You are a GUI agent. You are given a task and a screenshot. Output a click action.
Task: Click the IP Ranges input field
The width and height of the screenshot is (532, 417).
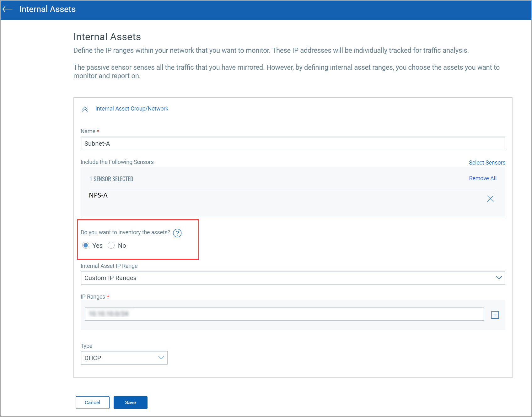(x=284, y=314)
